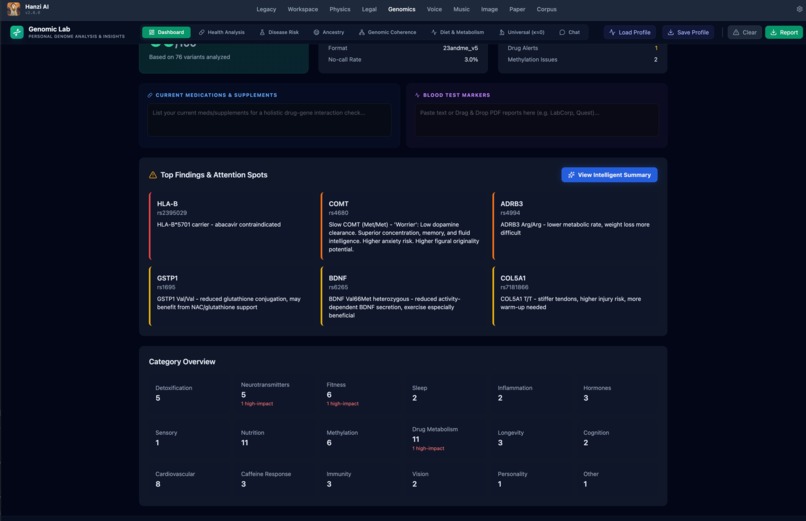Viewport: 806px width, 521px height.
Task: Open the HLA-B finding card
Action: pos(229,226)
